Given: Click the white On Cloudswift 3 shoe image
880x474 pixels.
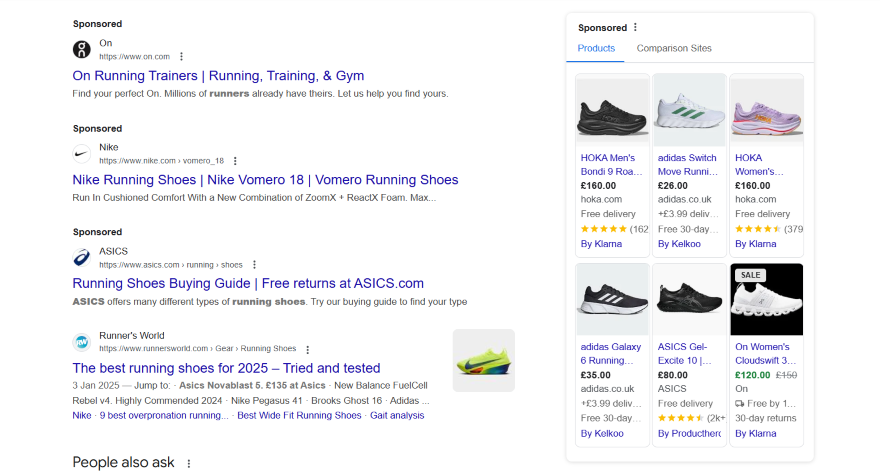Looking at the screenshot, I should click(767, 300).
